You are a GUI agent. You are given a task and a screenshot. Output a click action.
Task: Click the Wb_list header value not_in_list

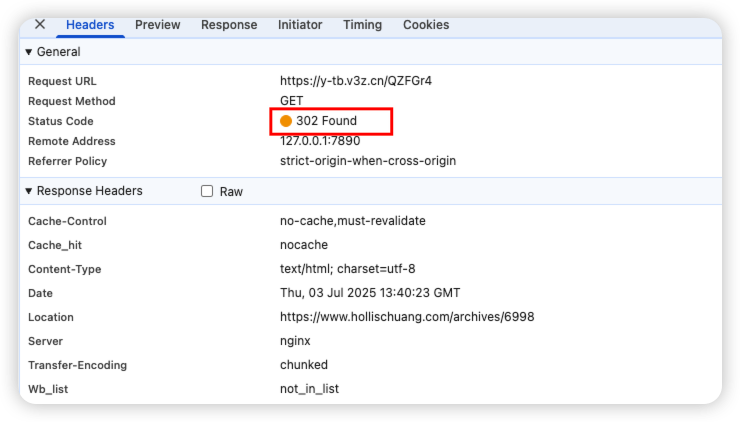(309, 389)
